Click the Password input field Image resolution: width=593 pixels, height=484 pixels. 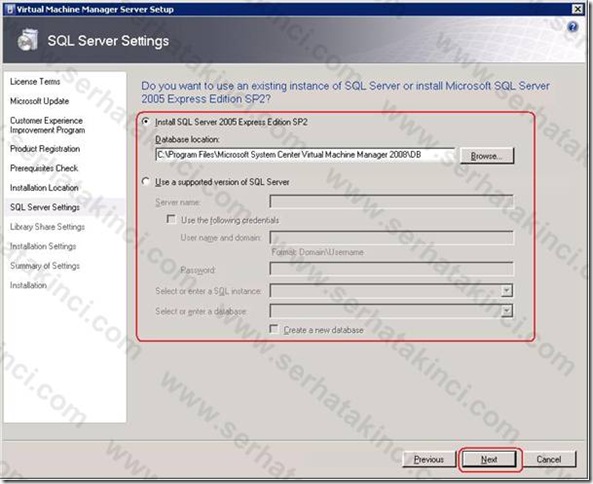point(391,269)
